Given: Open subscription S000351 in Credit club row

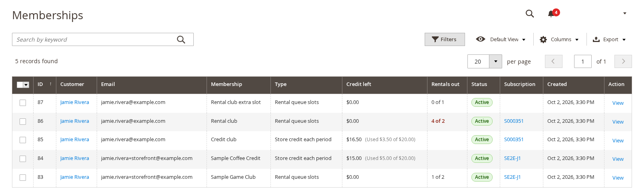Looking at the screenshot, I should (x=514, y=140).
